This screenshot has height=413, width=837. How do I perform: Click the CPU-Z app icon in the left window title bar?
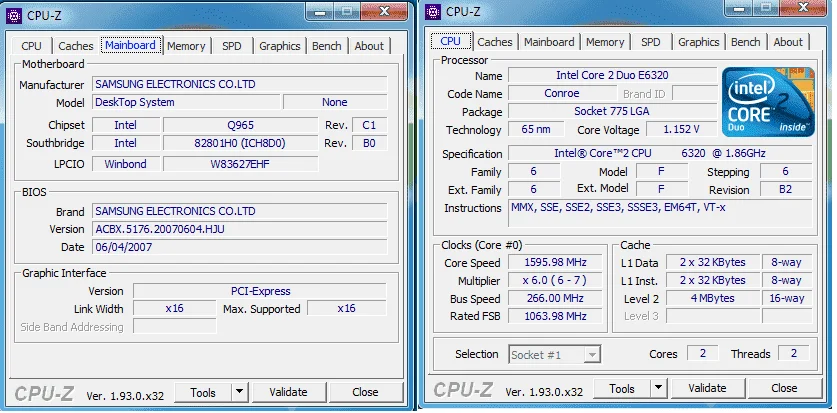pyautogui.click(x=14, y=15)
